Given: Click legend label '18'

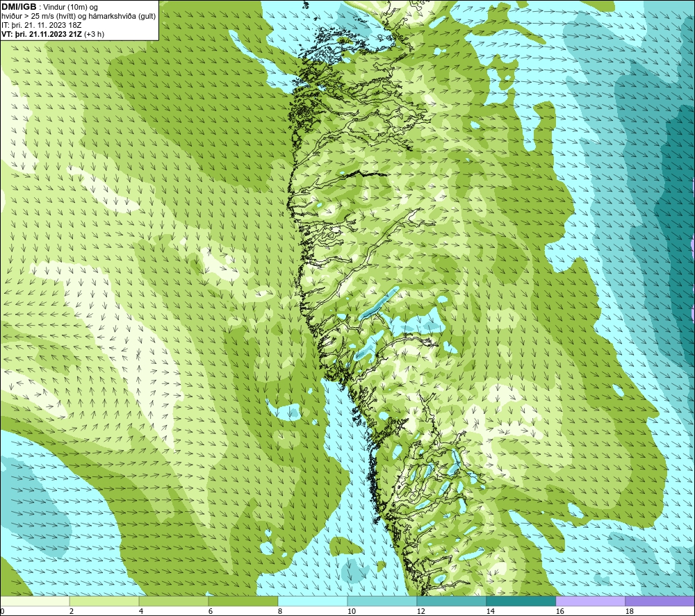Looking at the screenshot, I should 629,612.
